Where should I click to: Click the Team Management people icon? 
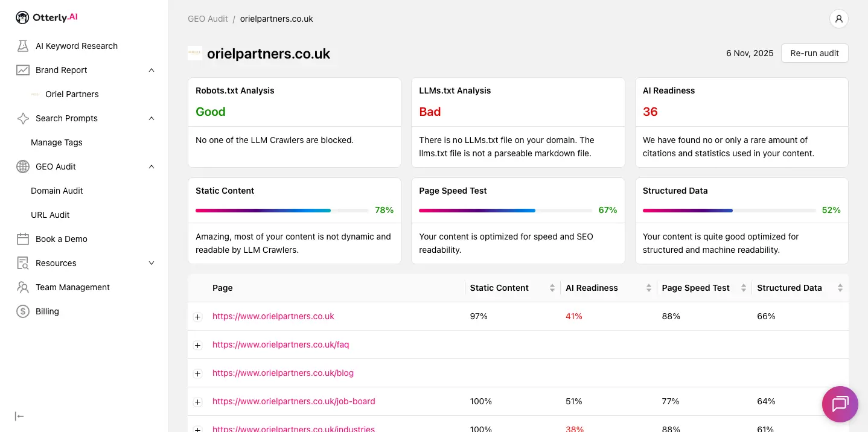23,287
